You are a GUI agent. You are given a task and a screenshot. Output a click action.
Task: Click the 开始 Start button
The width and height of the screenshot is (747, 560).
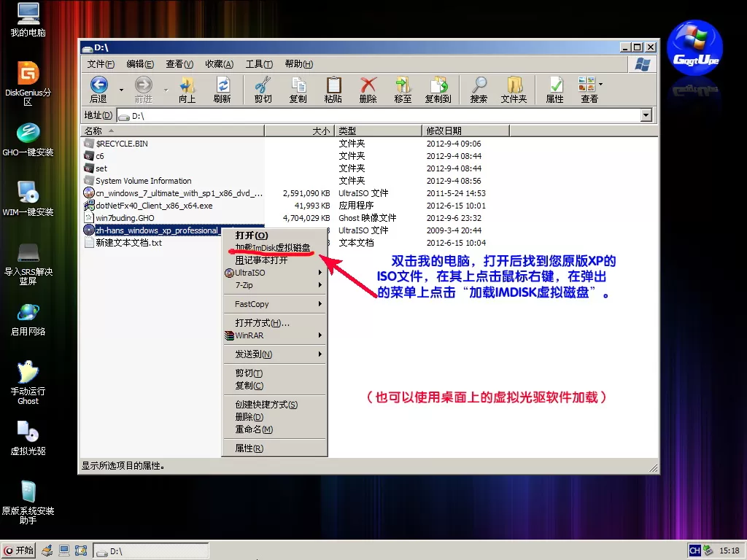click(x=19, y=551)
